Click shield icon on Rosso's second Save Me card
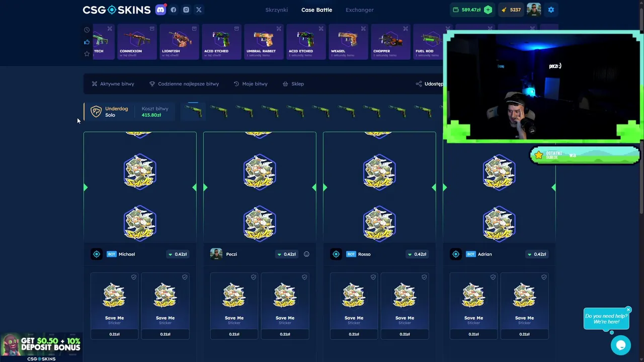The width and height of the screenshot is (644, 362). click(x=424, y=277)
